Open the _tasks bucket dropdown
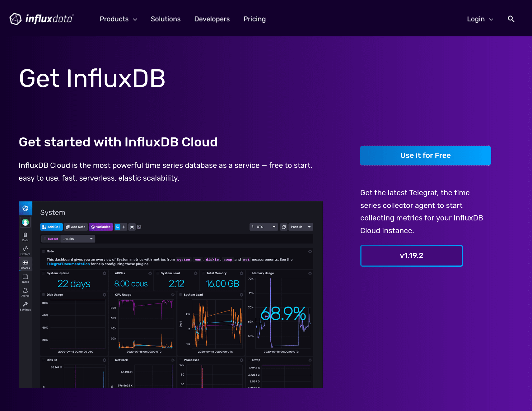The image size is (532, 411). click(77, 239)
